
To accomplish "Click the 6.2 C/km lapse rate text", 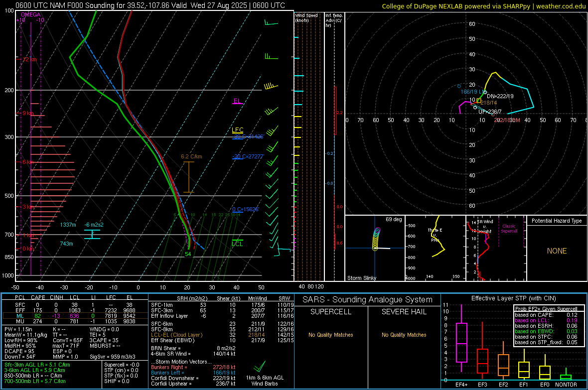I will click(x=191, y=156).
